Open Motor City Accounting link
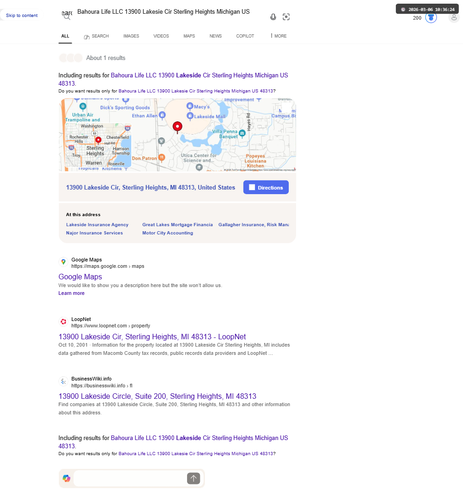Viewport: 463px width, 500px height. coord(168,233)
